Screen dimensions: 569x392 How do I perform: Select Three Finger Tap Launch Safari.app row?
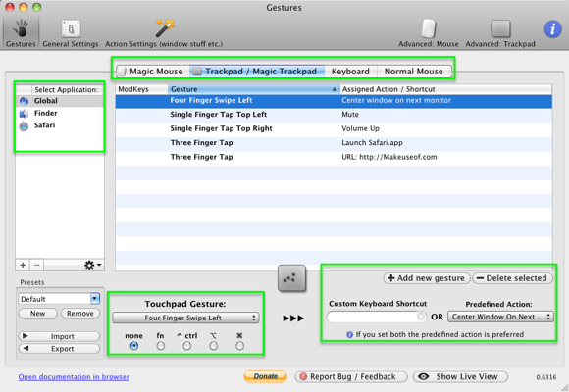click(x=334, y=143)
